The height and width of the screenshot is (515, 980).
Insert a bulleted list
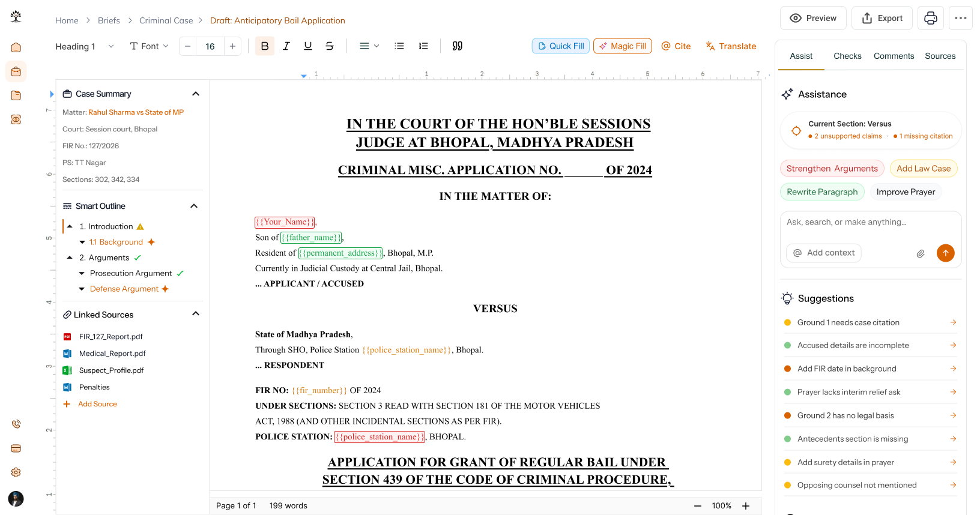(399, 46)
